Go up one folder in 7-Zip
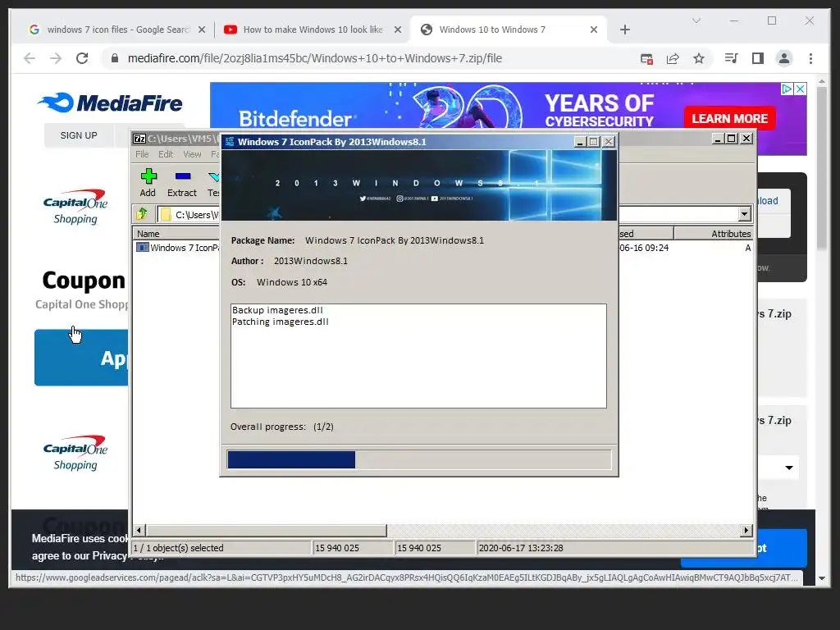Screen dimensions: 840x630 point(142,214)
